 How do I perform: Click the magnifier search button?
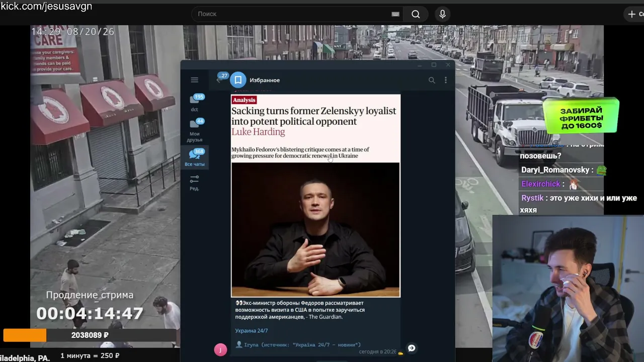click(416, 14)
